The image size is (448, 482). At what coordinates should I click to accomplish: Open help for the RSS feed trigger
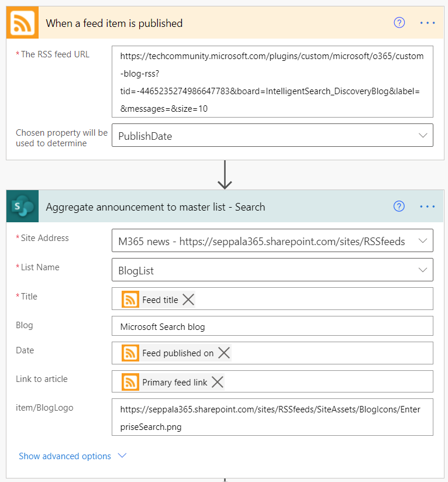399,23
